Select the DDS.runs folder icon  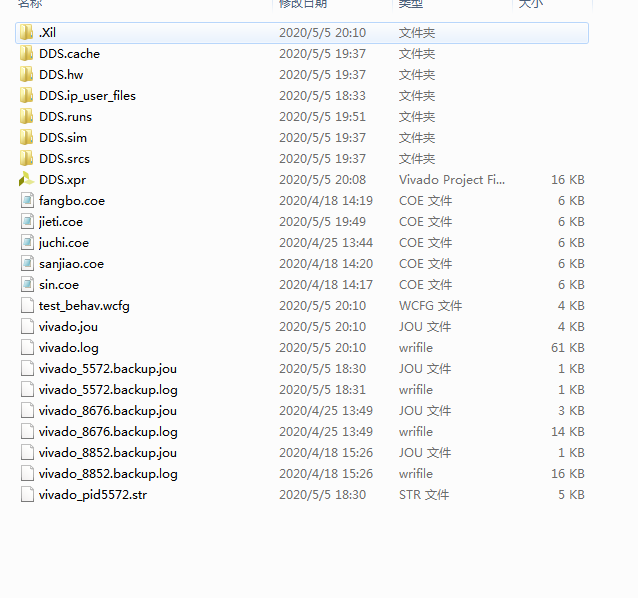(26, 117)
